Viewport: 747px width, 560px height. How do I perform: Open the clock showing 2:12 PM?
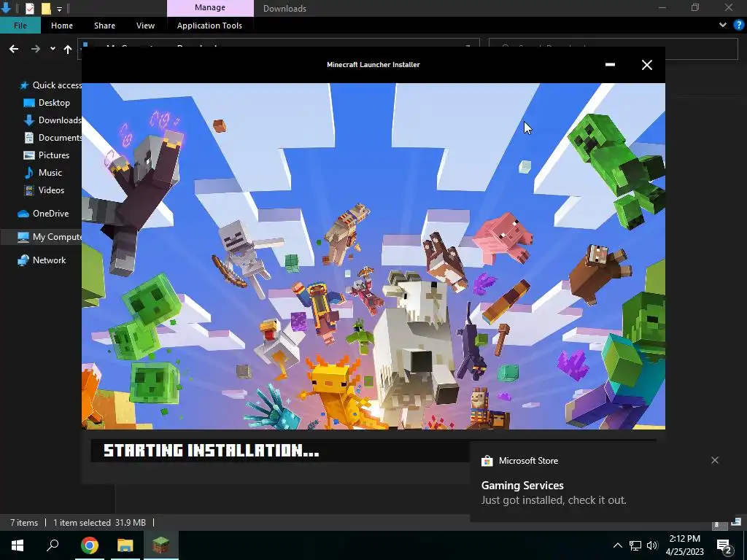coord(684,545)
